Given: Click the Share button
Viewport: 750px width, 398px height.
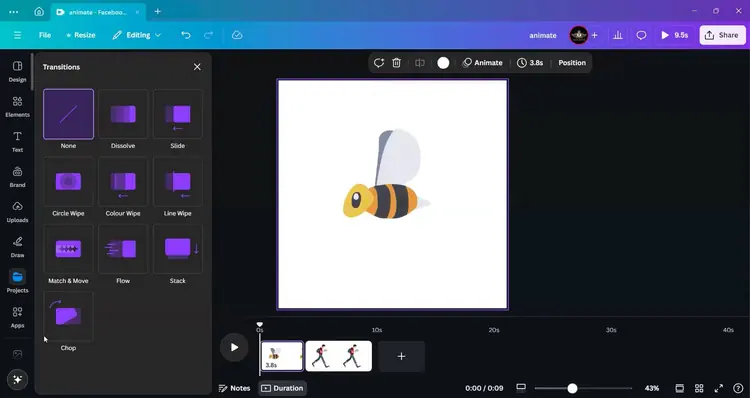Looking at the screenshot, I should (722, 35).
